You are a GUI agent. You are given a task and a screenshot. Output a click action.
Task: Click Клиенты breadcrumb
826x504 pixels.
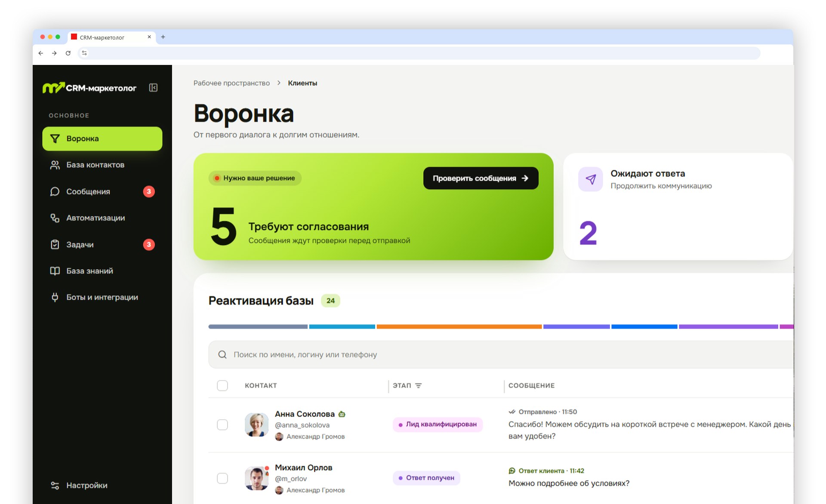tap(302, 83)
